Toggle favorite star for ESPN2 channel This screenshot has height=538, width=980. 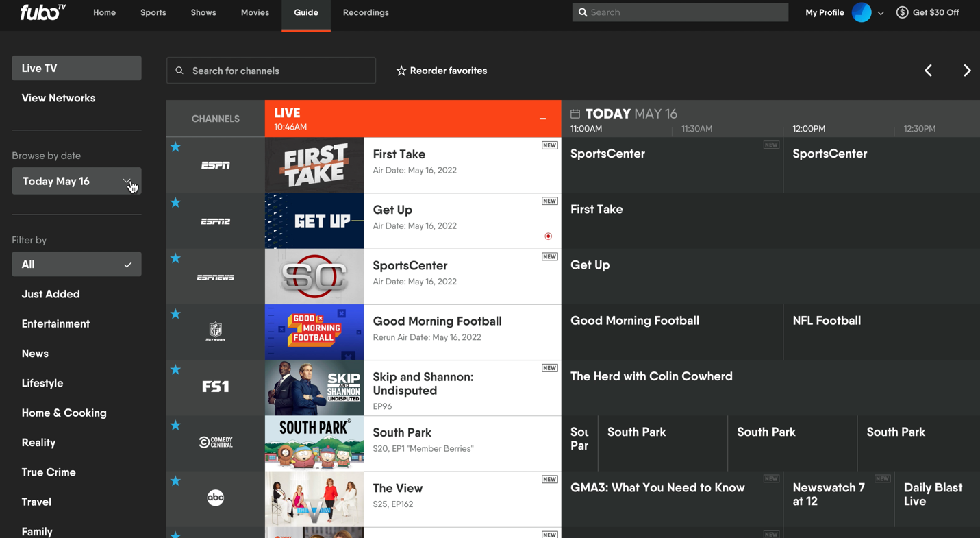[176, 202]
